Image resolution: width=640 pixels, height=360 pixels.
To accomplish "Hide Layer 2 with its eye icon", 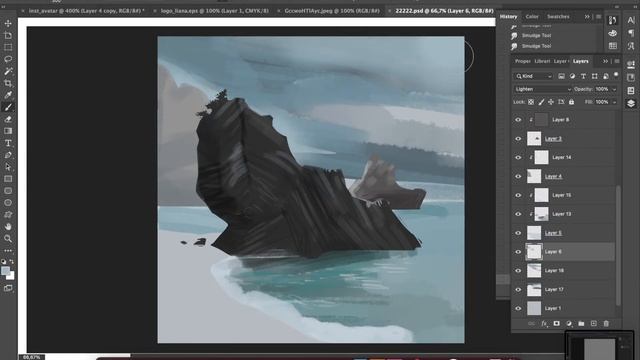I will point(518,138).
